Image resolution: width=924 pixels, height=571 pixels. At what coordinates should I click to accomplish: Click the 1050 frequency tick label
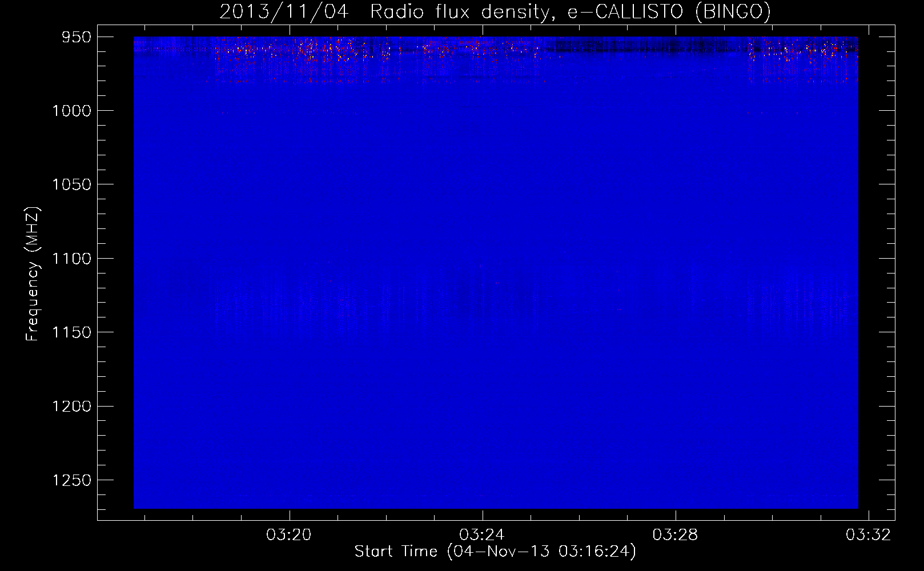pos(71,184)
